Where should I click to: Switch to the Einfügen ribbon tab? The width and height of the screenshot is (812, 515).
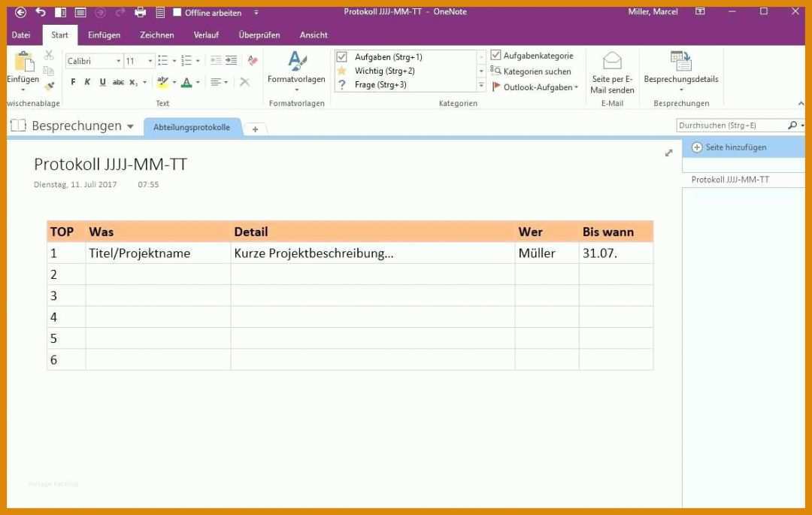tap(104, 35)
